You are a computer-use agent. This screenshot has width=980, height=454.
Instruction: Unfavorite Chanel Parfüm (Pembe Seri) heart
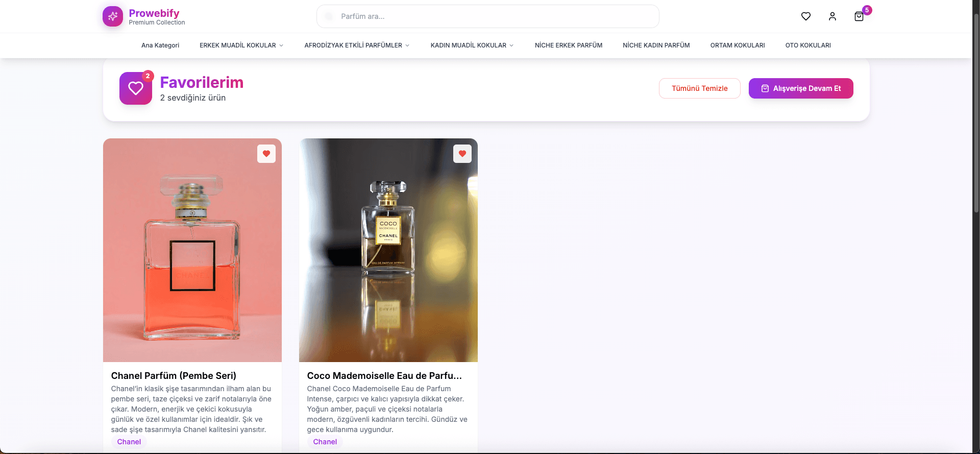(266, 154)
